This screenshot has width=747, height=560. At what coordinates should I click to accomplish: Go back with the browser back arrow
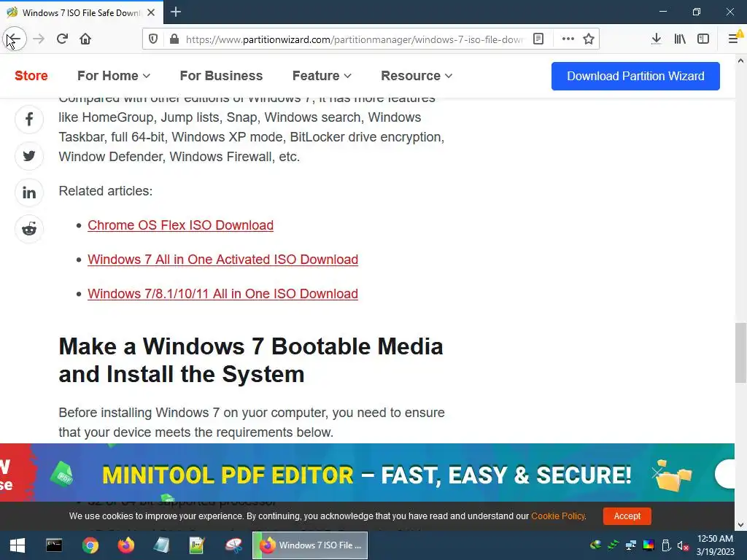(x=14, y=39)
